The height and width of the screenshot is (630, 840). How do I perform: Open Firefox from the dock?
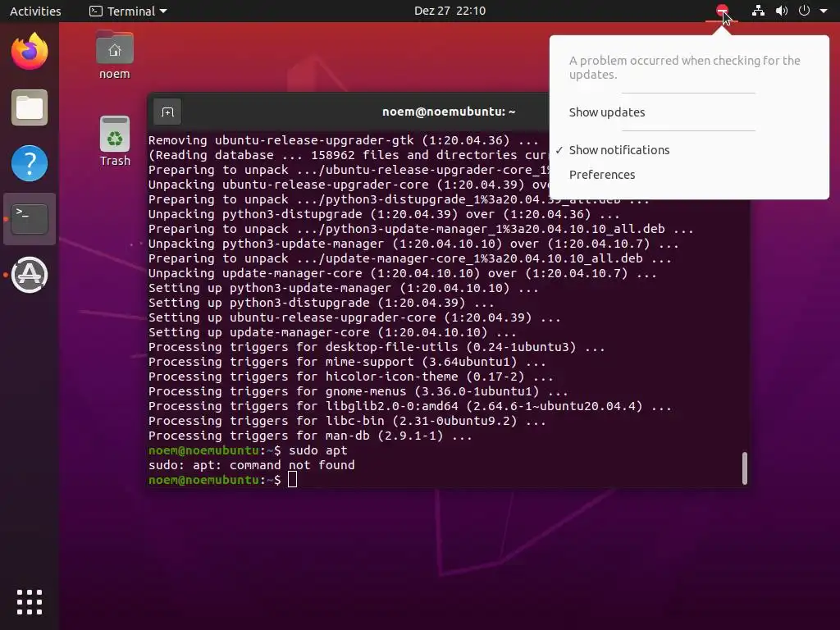coord(30,52)
